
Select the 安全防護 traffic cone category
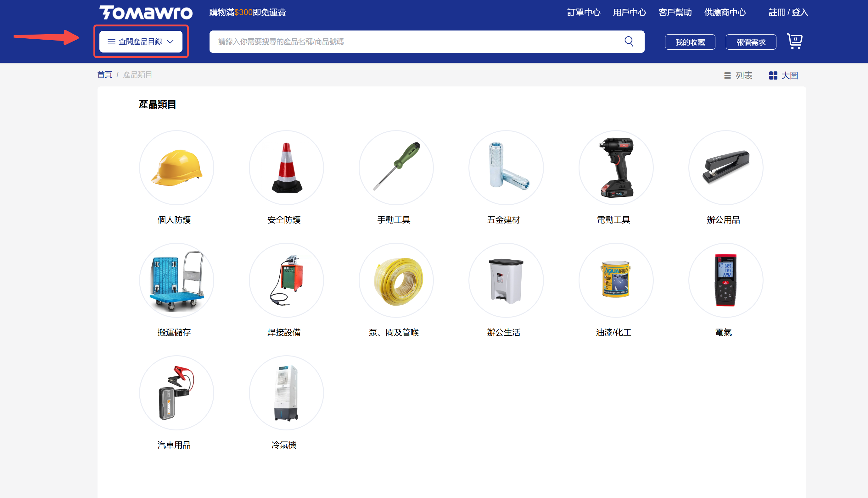(286, 168)
